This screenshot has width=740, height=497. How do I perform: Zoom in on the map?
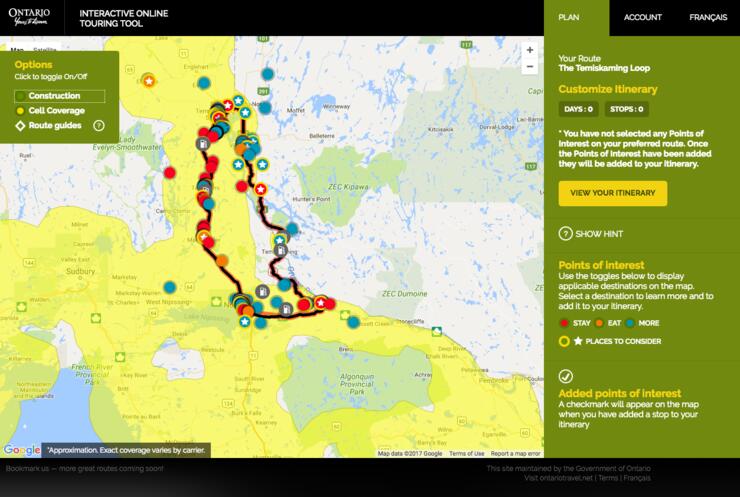(x=530, y=49)
